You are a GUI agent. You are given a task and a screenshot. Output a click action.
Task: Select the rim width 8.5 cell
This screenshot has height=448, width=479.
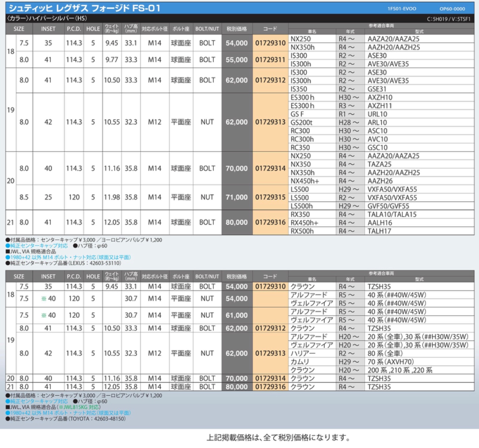(24, 197)
